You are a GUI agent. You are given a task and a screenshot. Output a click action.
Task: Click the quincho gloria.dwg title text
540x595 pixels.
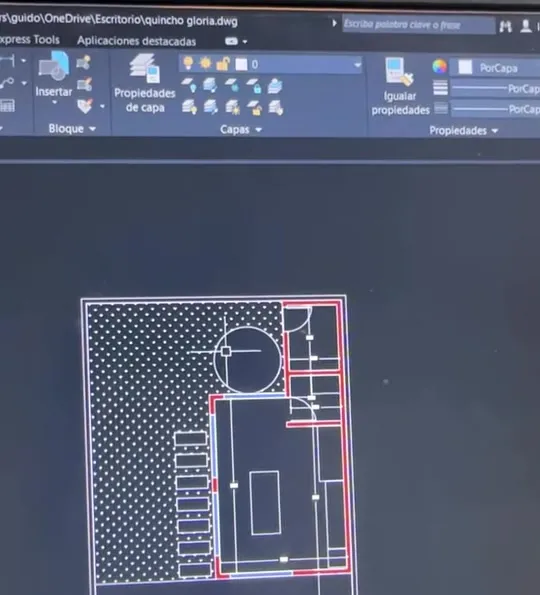point(192,20)
